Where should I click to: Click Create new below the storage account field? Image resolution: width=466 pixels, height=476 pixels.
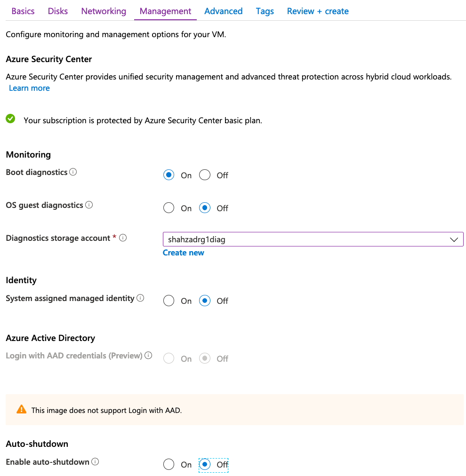(x=183, y=253)
